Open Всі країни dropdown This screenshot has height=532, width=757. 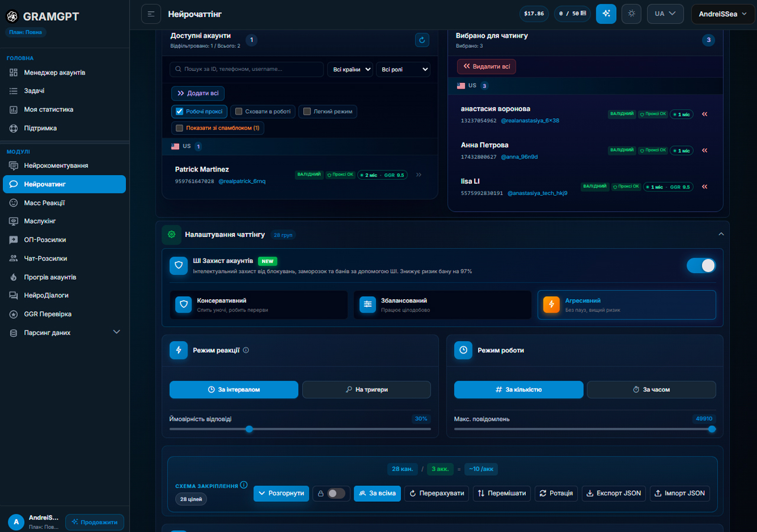point(350,69)
